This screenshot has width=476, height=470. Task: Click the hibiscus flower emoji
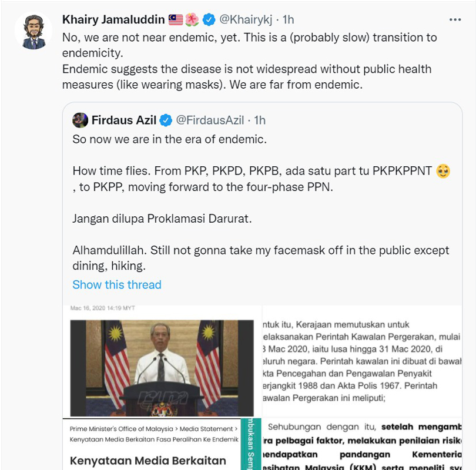192,20
